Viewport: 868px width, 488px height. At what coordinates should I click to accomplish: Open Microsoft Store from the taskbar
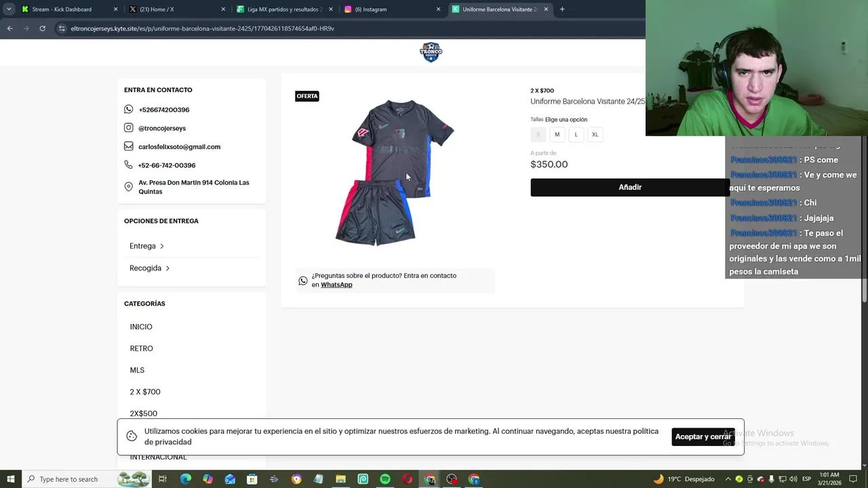[x=252, y=479]
